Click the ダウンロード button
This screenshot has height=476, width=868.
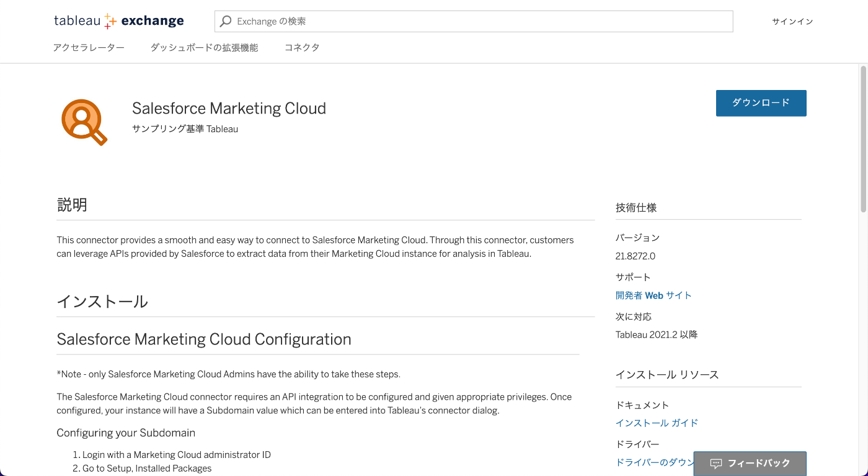click(x=761, y=103)
